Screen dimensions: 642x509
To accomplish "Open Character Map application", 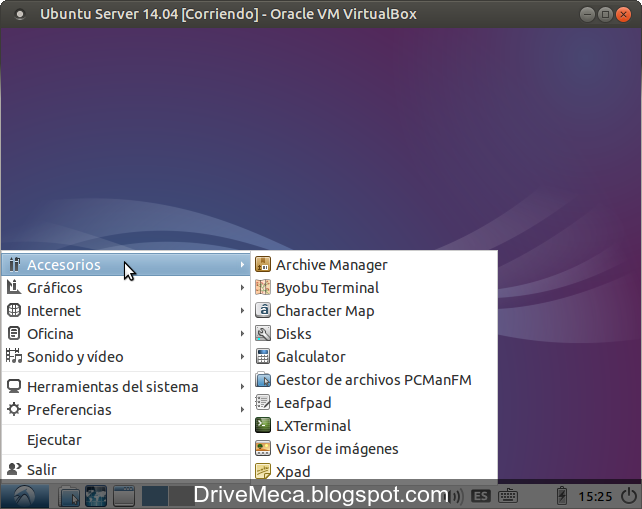I will (374, 311).
